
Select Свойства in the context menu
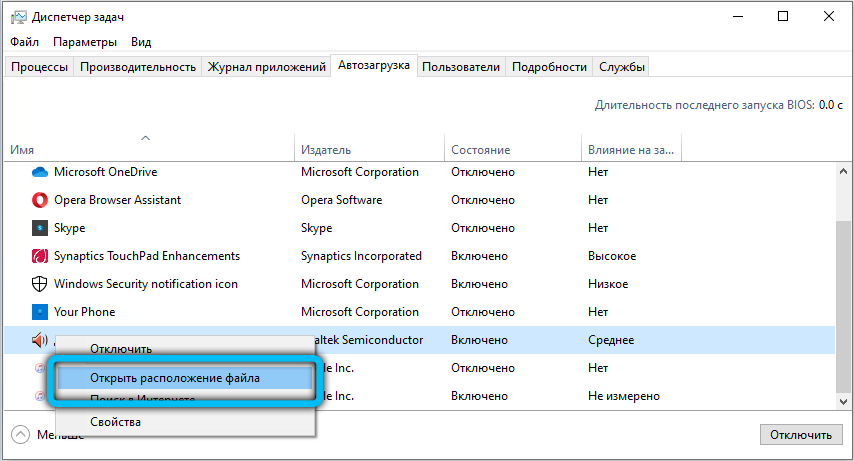(x=115, y=422)
